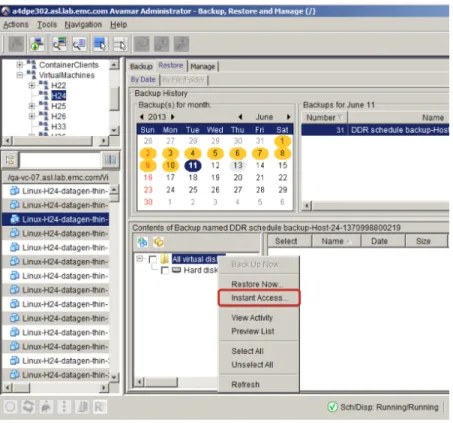Sort backups by Number column header
Screen dimensions: 453x423
324,117
